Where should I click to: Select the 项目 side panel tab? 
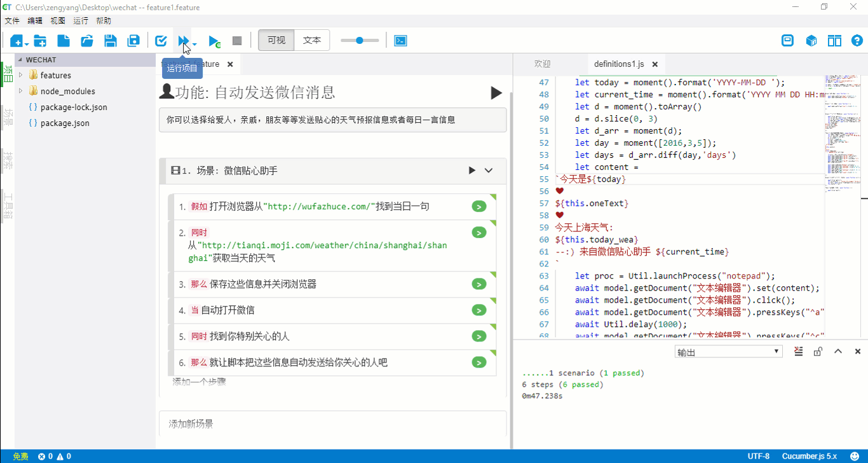coord(8,75)
